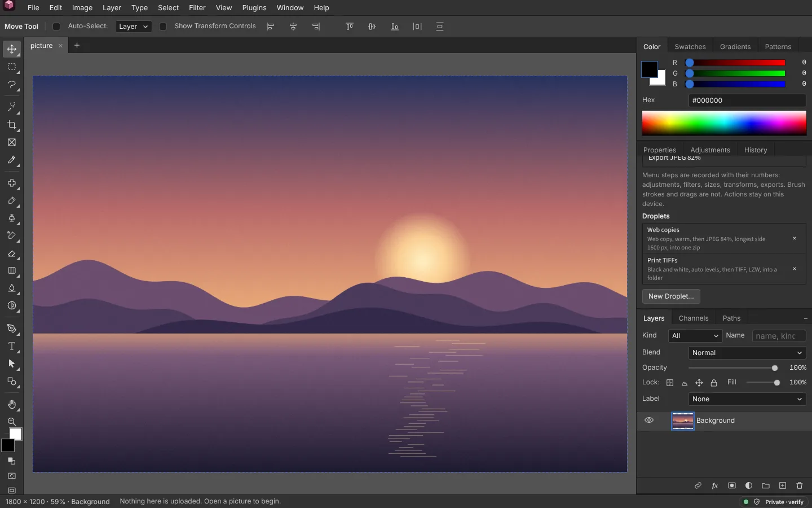Enable Show Transform Controls checkbox
The image size is (812, 508).
tap(163, 27)
